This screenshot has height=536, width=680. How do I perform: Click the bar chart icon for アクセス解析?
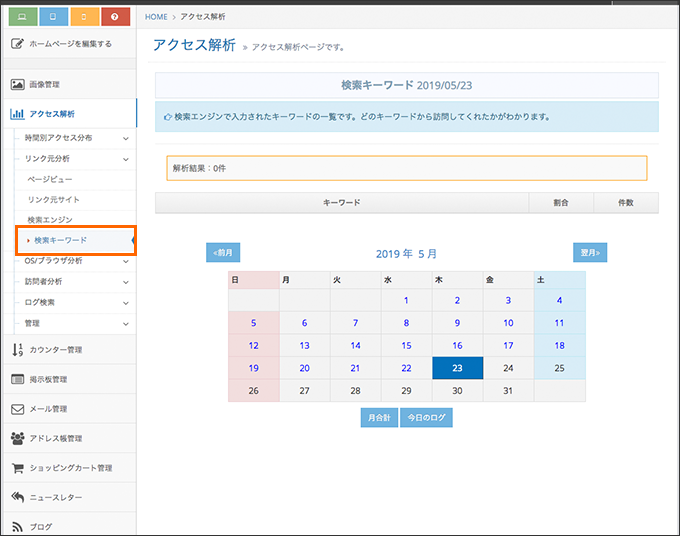click(17, 114)
